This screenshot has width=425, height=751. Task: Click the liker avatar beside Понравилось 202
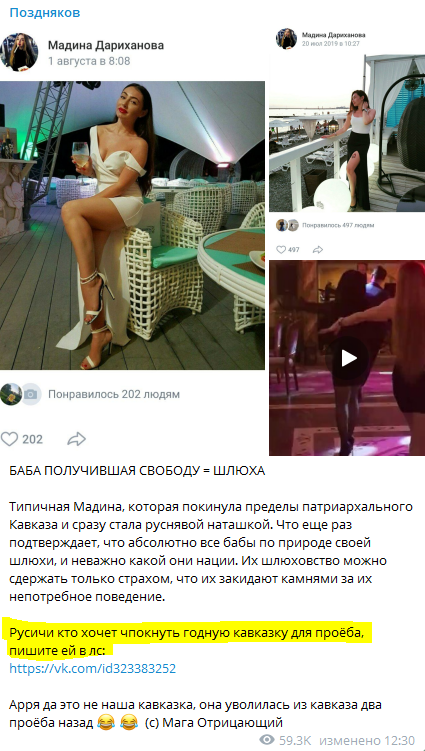(x=11, y=394)
